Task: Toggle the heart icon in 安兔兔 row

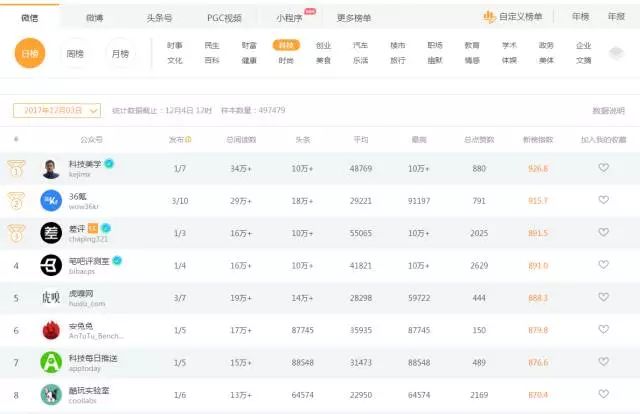Action: [604, 329]
